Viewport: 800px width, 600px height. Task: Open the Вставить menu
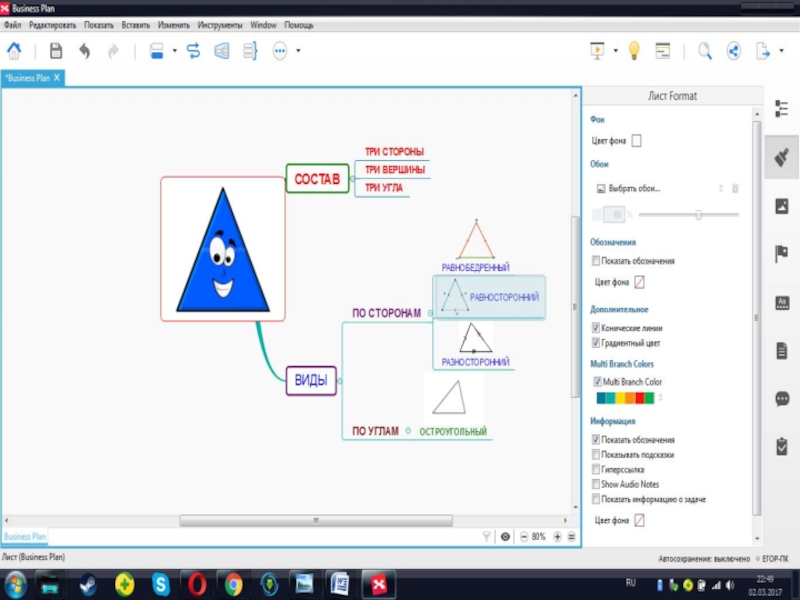(x=135, y=24)
